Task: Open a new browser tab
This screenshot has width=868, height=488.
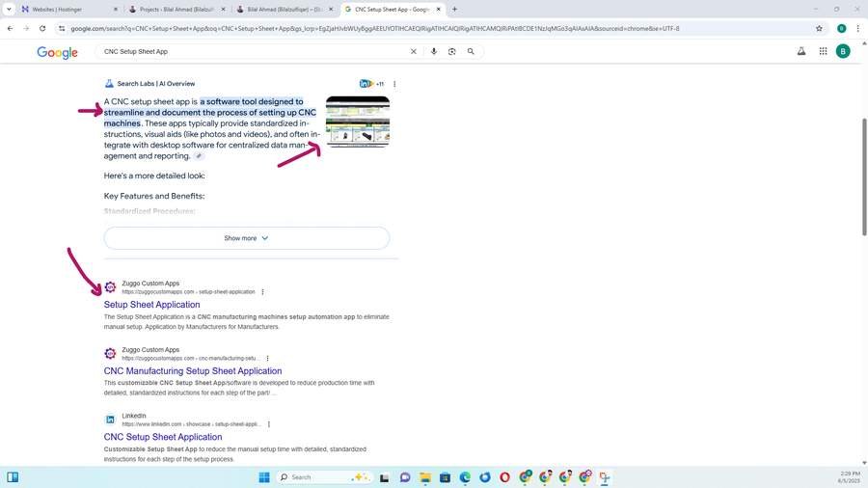Action: pyautogui.click(x=454, y=10)
